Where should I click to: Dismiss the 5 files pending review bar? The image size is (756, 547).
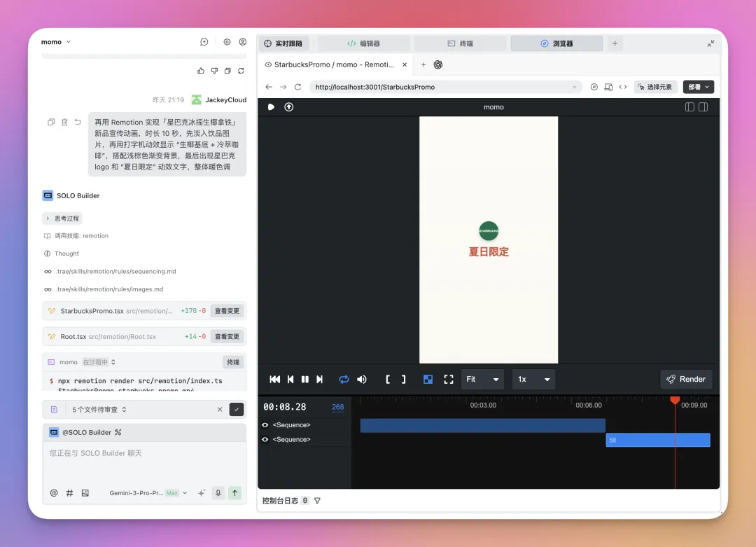click(x=220, y=410)
